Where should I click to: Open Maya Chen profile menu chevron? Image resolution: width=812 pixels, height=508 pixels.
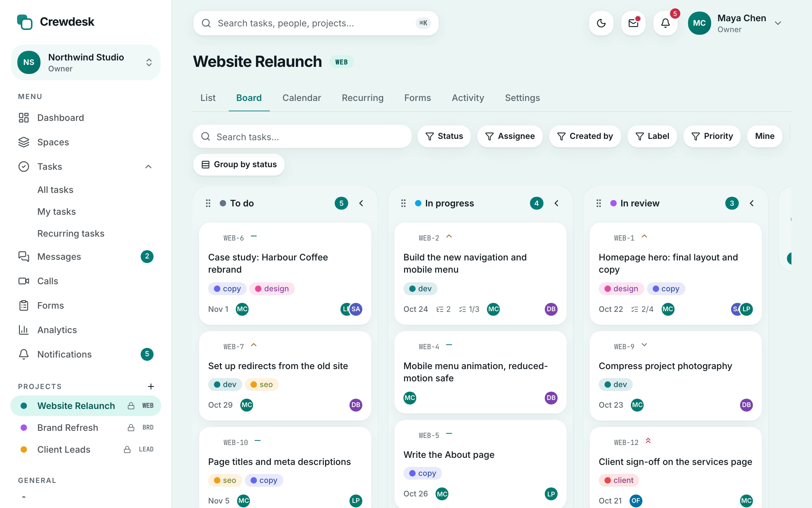coord(778,23)
